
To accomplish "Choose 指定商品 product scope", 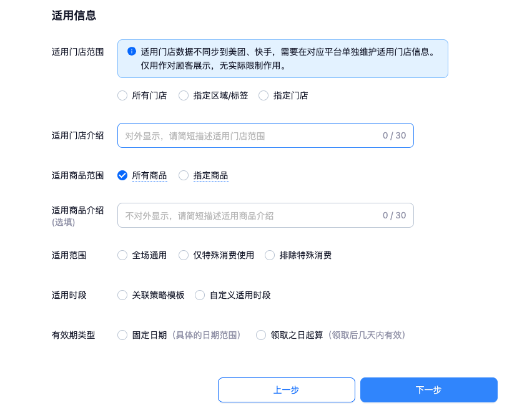I will pyautogui.click(x=184, y=175).
